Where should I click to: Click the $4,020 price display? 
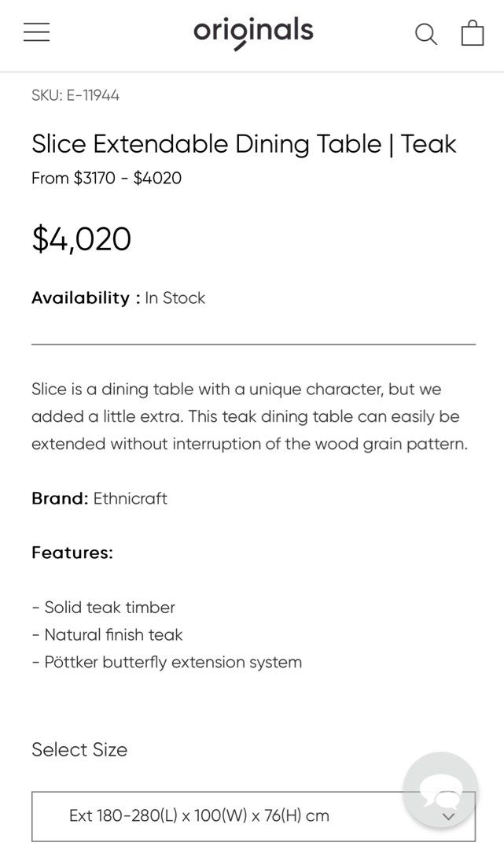80,238
